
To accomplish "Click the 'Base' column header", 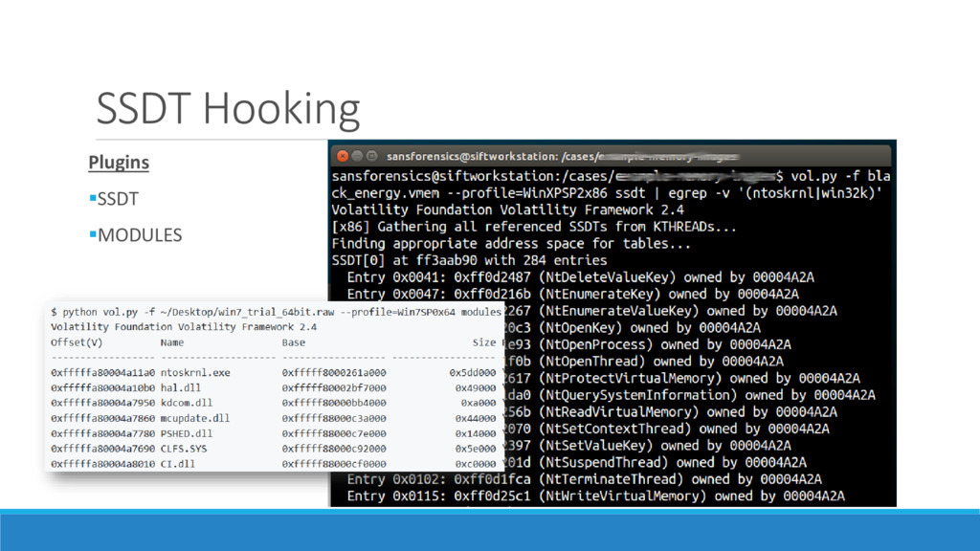I will (x=293, y=342).
